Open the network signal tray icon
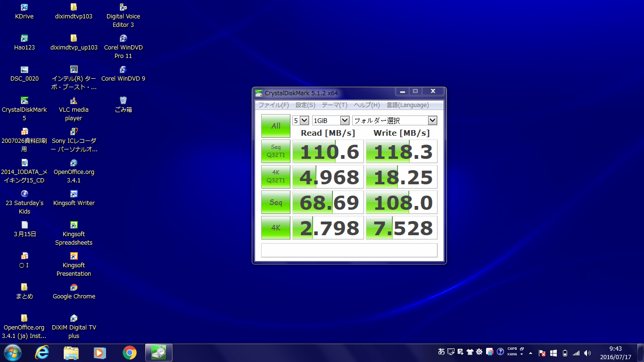The image size is (644, 362). point(576,353)
